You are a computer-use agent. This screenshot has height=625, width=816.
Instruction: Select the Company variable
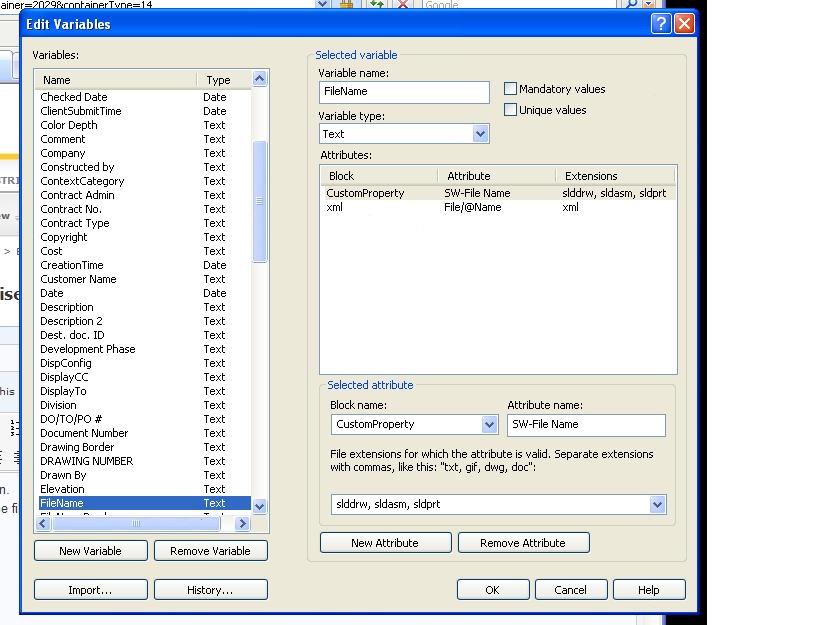pos(144,153)
